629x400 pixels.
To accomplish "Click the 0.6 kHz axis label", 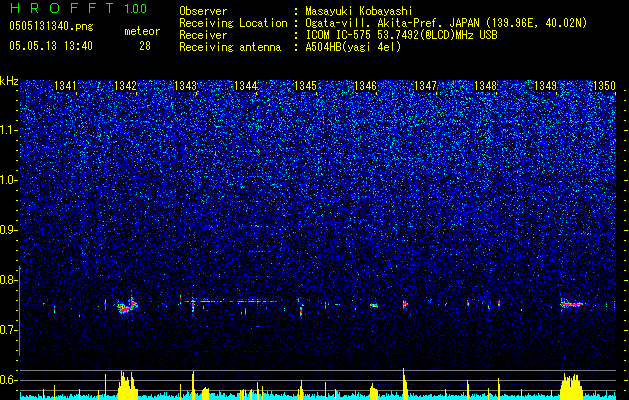I will [x=9, y=380].
